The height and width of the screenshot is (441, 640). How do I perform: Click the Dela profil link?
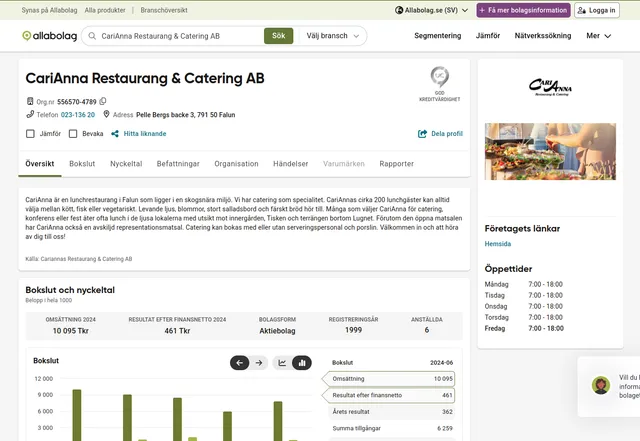447,134
